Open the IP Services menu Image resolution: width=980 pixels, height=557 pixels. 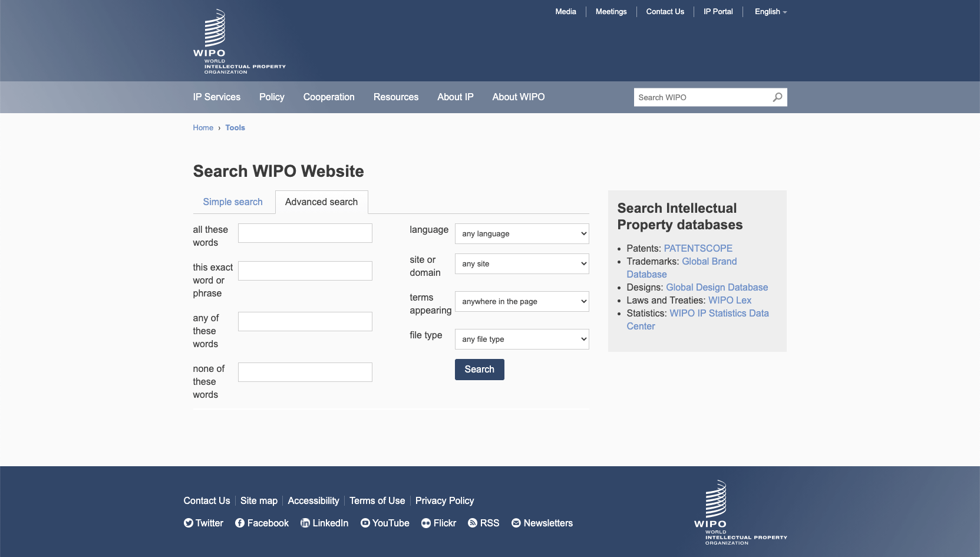(x=217, y=97)
